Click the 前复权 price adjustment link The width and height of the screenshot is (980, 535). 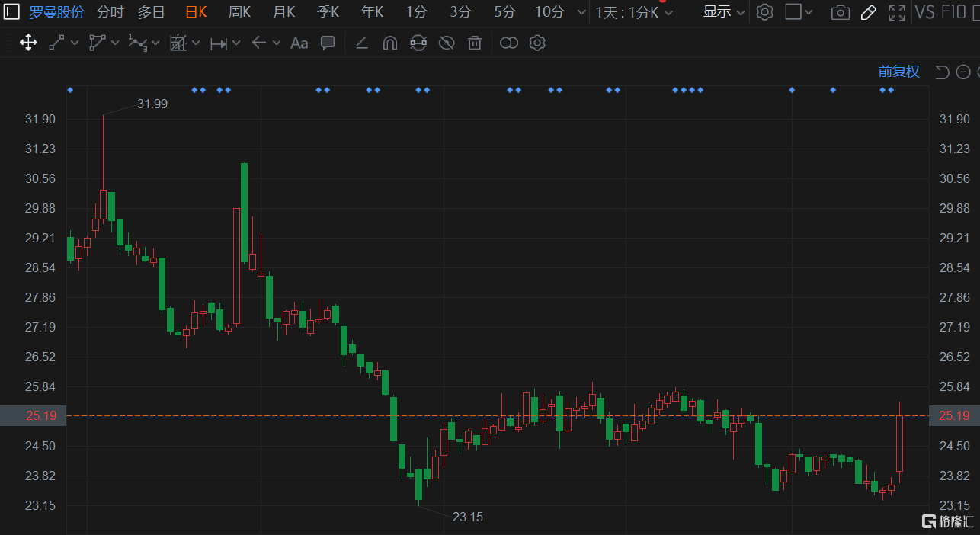[899, 72]
